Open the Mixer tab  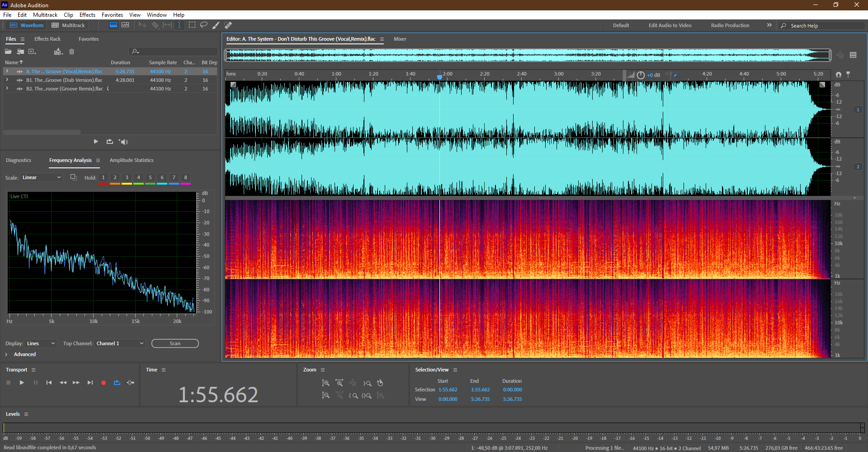point(400,39)
